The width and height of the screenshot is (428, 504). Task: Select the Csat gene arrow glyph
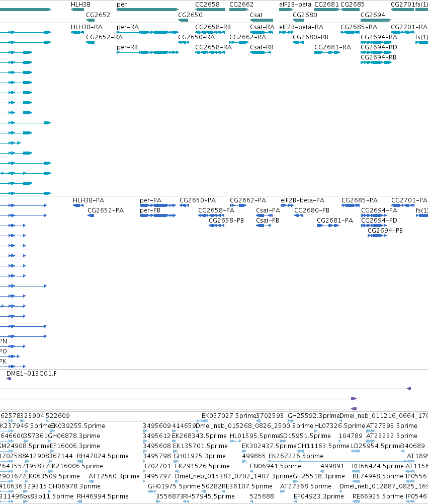click(x=262, y=20)
